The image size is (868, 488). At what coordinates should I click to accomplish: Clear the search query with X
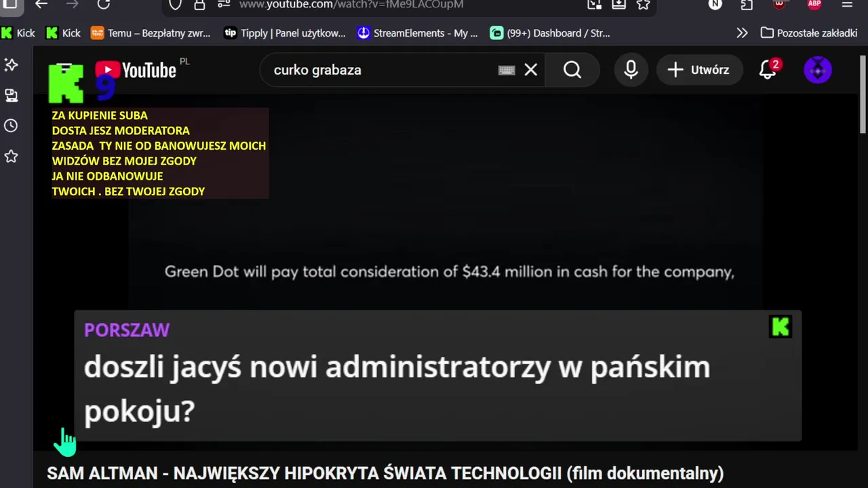[531, 70]
